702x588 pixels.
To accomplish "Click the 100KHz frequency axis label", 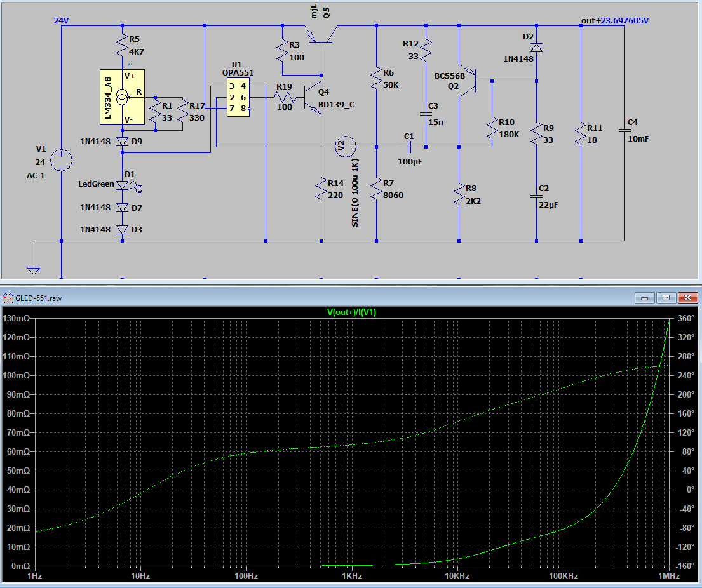I will 564,577.
